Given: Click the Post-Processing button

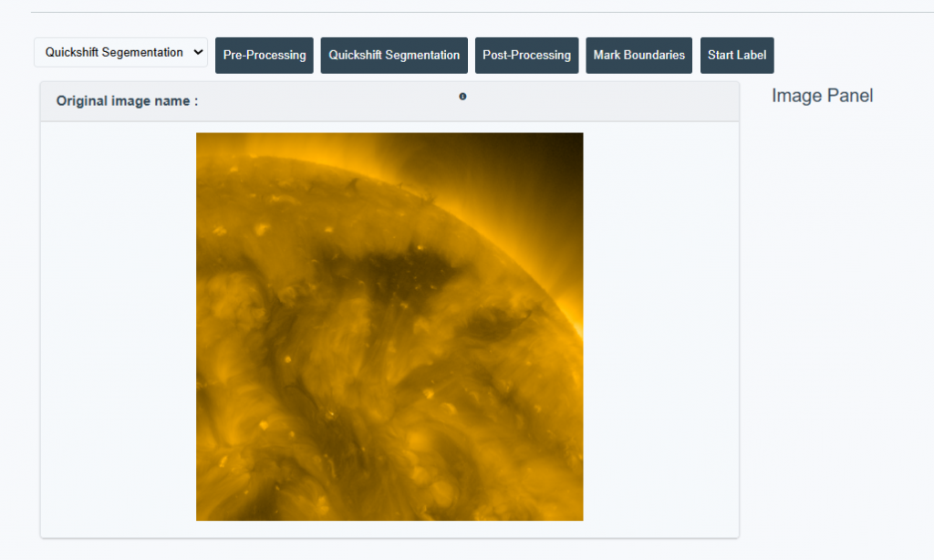Looking at the screenshot, I should pyautogui.click(x=526, y=56).
